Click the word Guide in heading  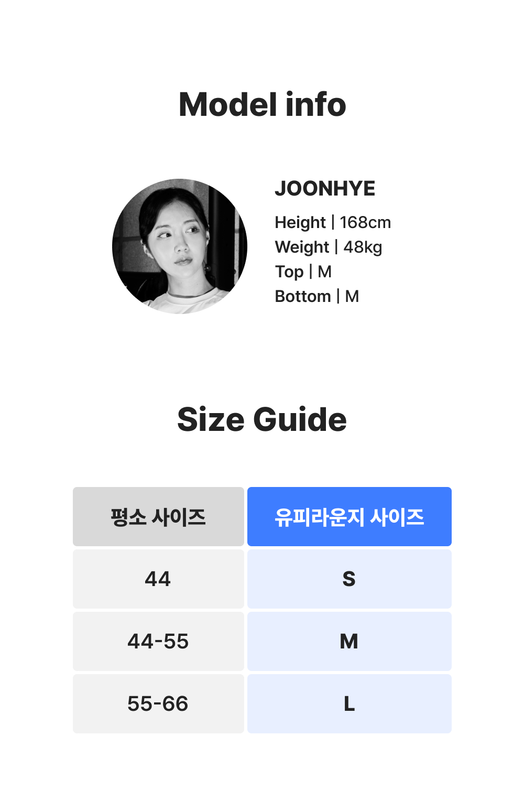click(x=300, y=419)
